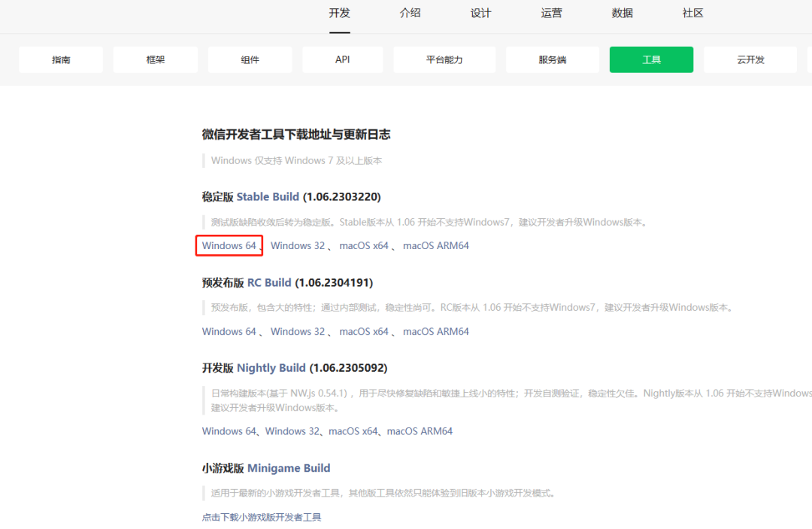812x529 pixels.
Task: Switch to the 介绍 top tab
Action: [411, 14]
